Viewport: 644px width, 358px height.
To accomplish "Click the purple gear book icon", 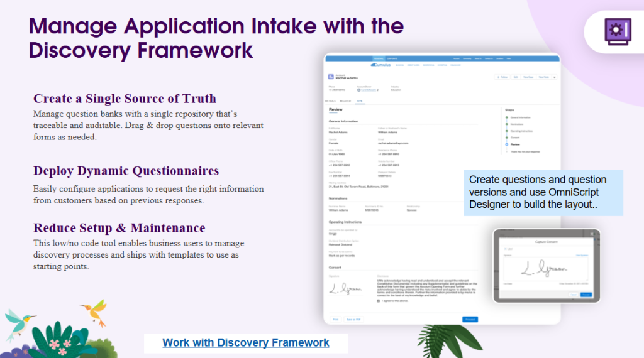I will [x=618, y=31].
